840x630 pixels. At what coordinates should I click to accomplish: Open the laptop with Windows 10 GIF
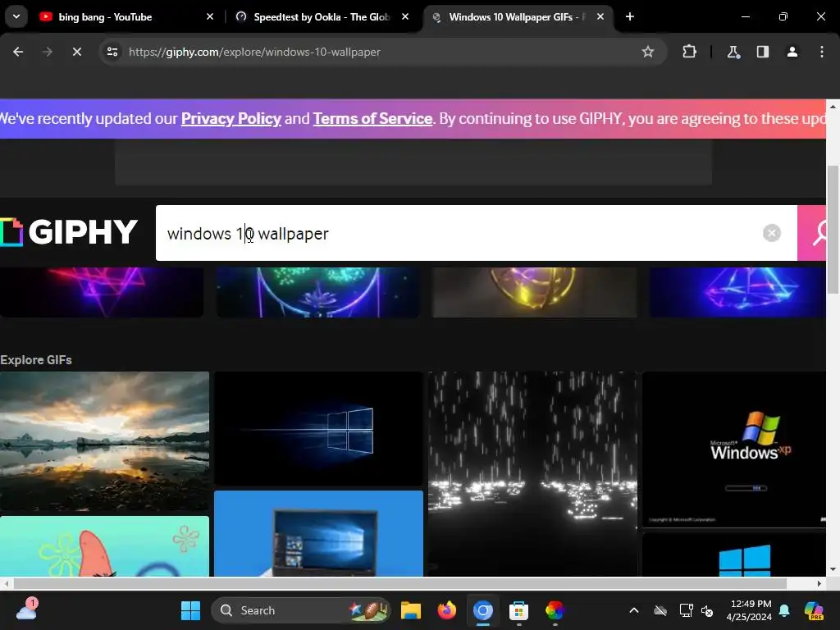(x=319, y=533)
